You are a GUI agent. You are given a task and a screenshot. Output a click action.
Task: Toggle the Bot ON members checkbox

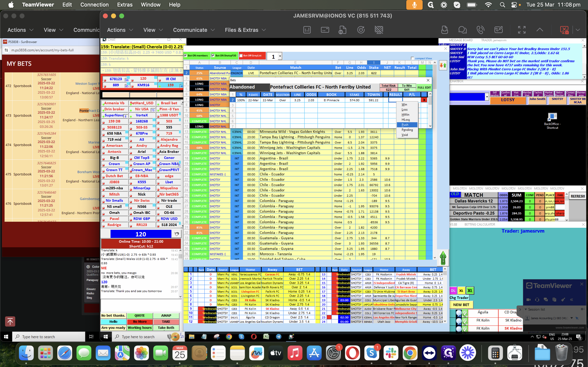pos(185,56)
